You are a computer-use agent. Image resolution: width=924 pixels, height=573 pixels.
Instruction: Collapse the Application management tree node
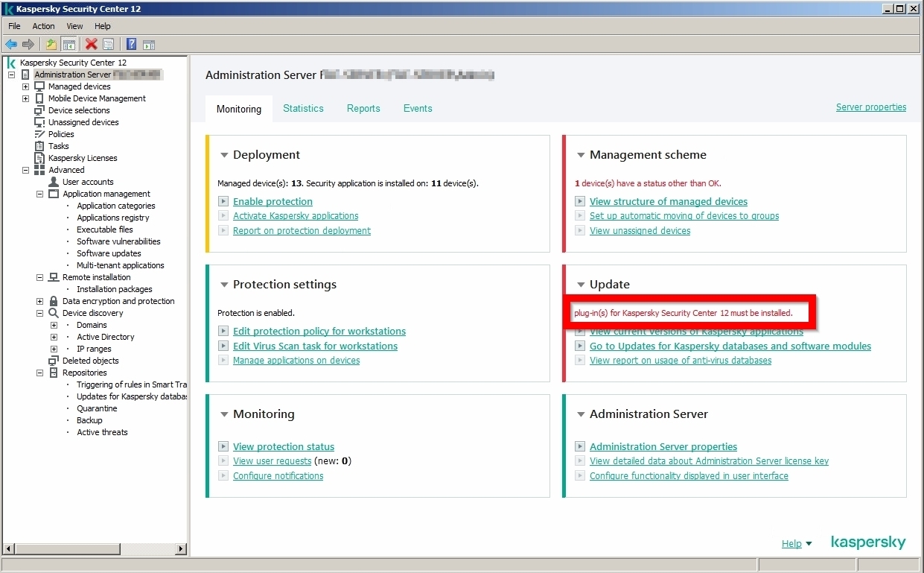(x=39, y=194)
